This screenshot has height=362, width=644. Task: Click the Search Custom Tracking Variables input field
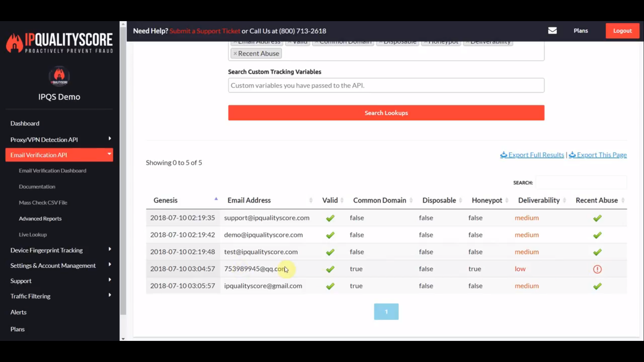386,85
